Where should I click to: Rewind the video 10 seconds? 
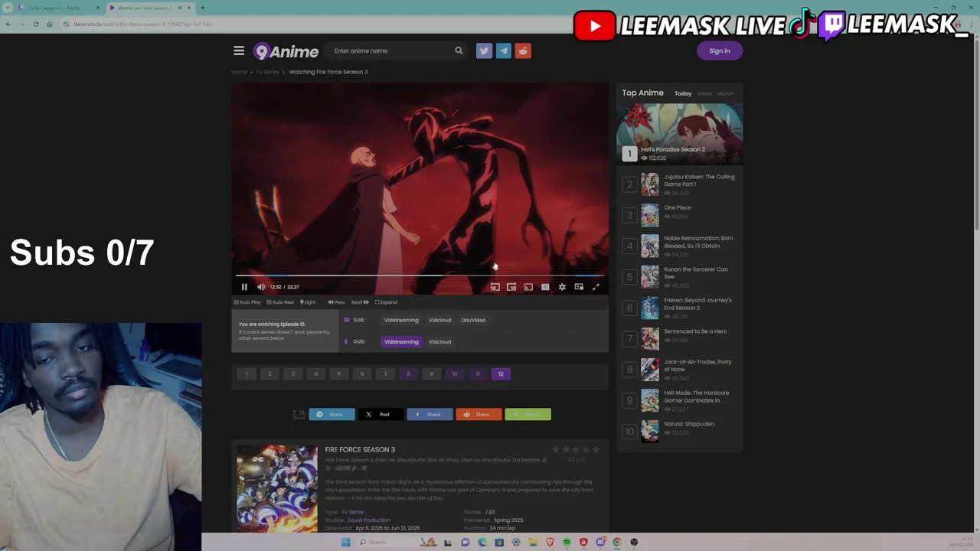click(495, 287)
